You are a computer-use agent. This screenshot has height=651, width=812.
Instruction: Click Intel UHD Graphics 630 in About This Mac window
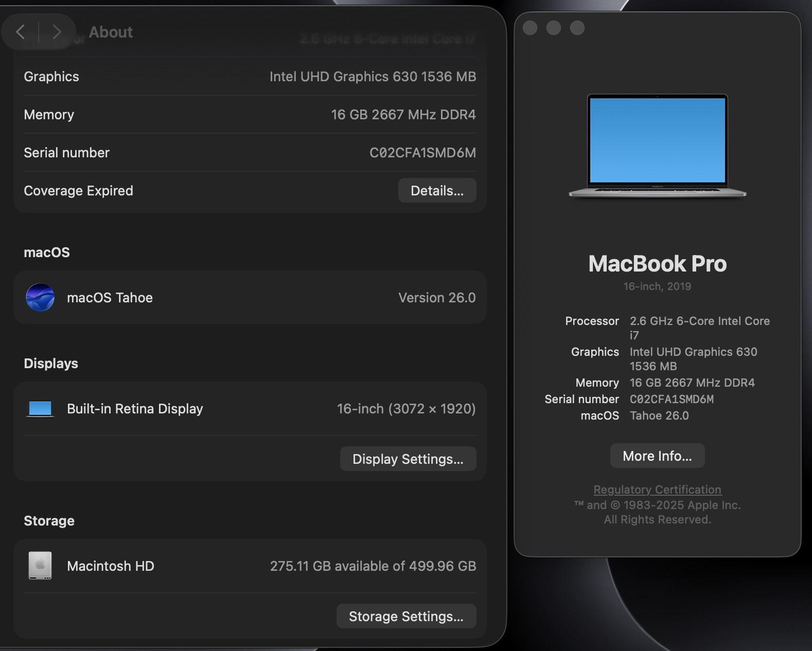click(694, 358)
